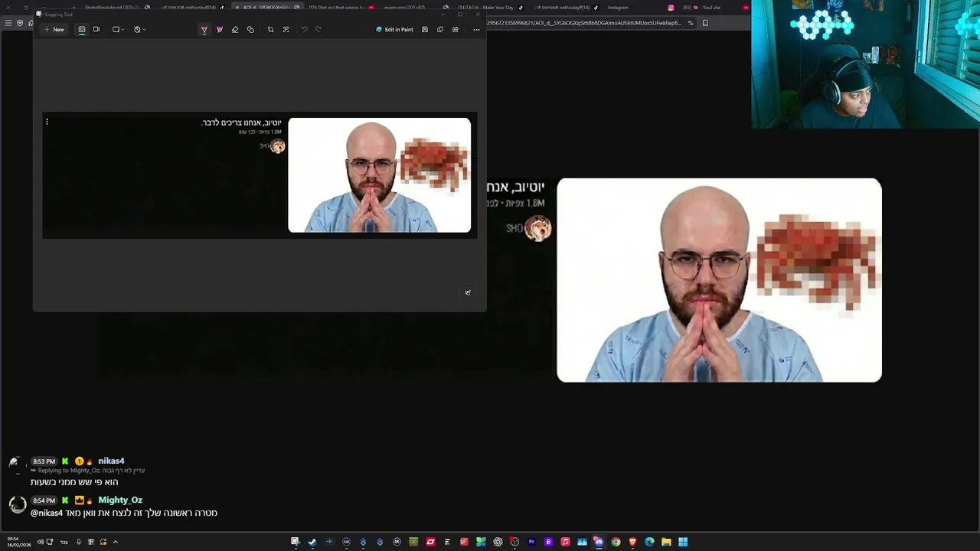The image size is (980, 551).
Task: Click the browser shield icon
Action: click(20, 23)
